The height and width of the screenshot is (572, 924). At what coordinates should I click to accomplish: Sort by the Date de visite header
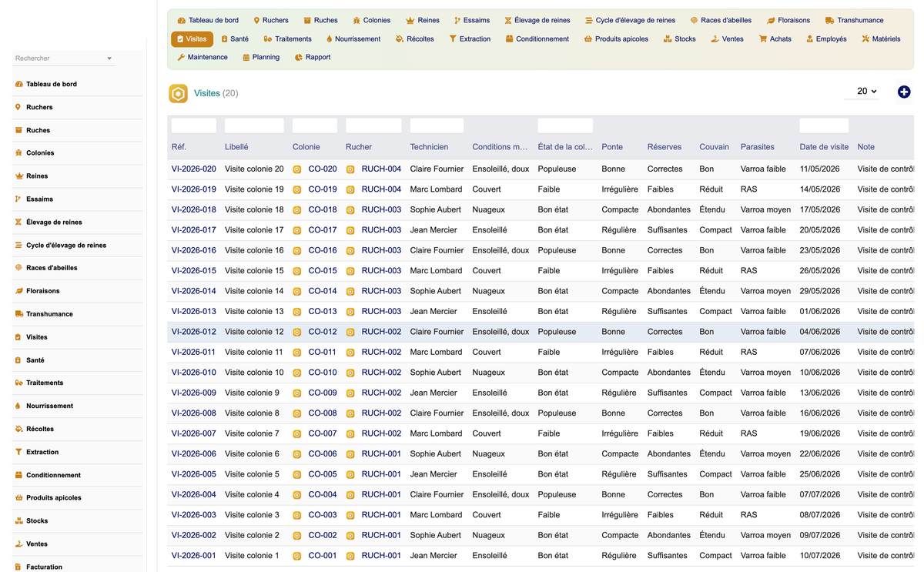pyautogui.click(x=824, y=147)
